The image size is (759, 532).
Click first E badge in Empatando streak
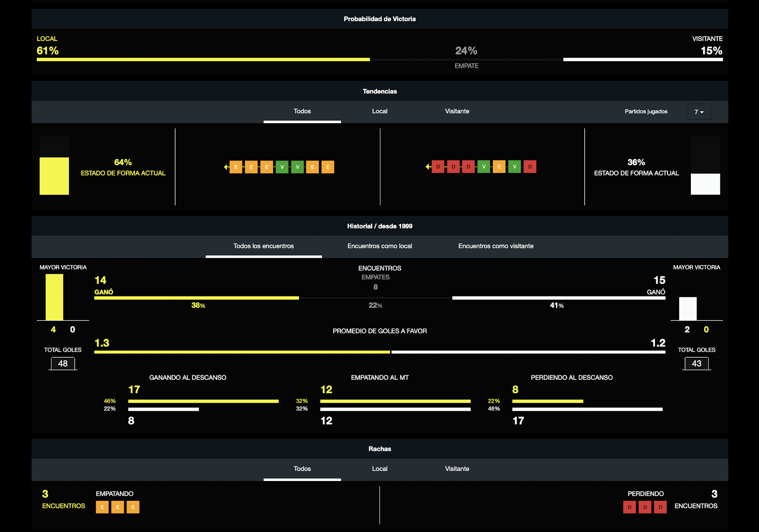[102, 507]
